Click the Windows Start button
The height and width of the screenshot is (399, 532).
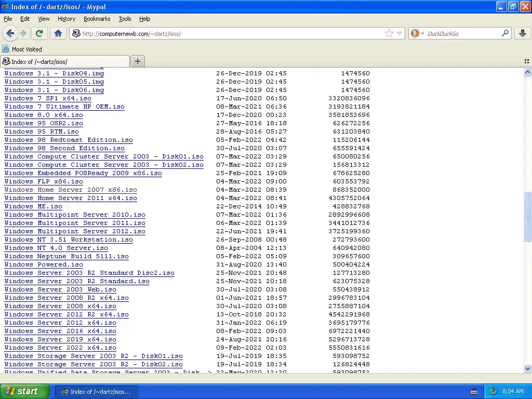(x=24, y=391)
